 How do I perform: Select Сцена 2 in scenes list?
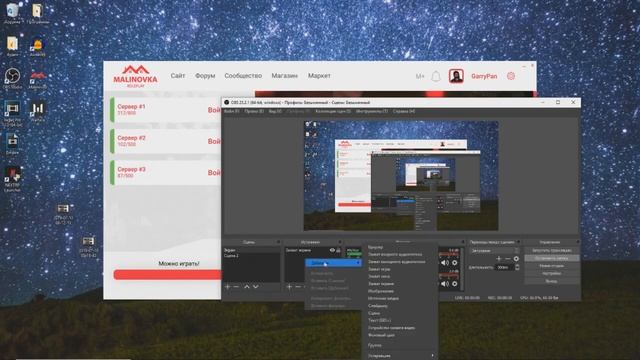click(231, 256)
